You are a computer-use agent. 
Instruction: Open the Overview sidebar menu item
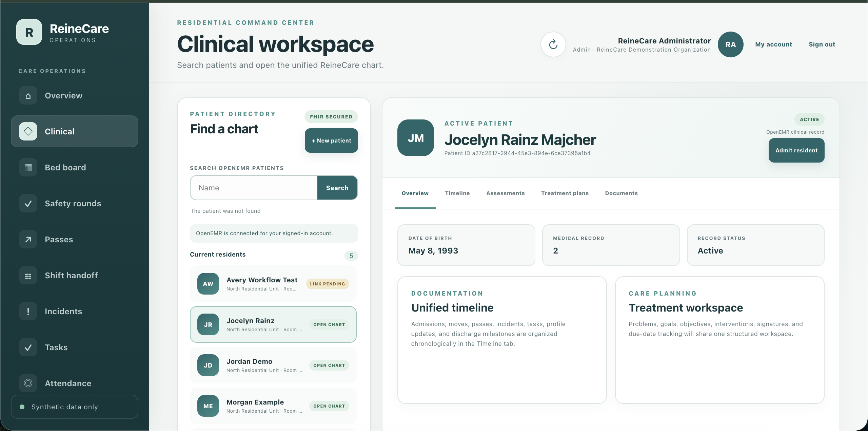coord(75,96)
